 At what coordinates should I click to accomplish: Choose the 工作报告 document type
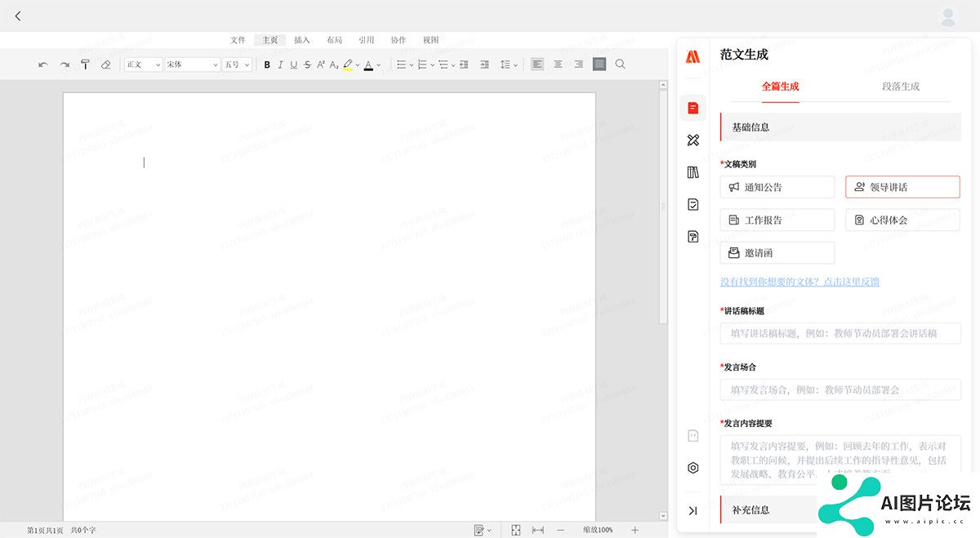point(777,220)
